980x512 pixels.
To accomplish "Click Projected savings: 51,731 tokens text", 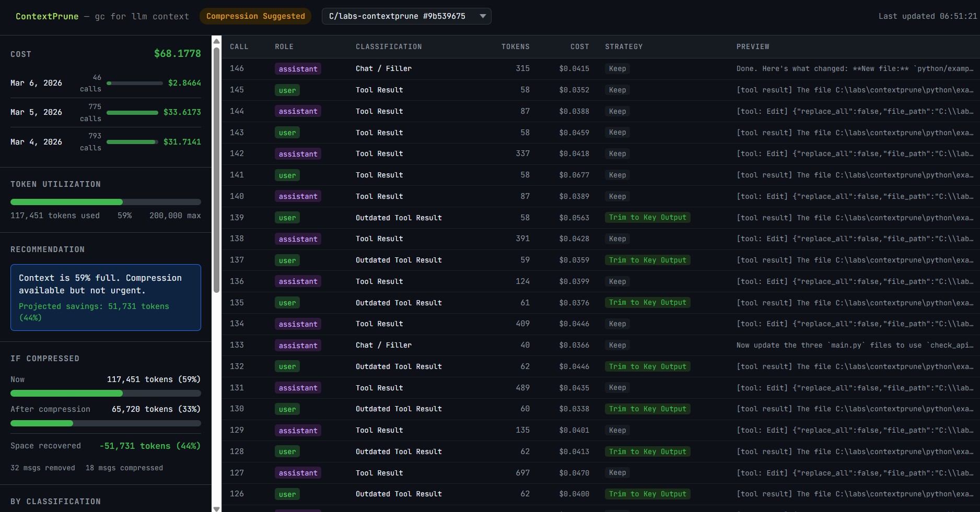I will (94, 312).
